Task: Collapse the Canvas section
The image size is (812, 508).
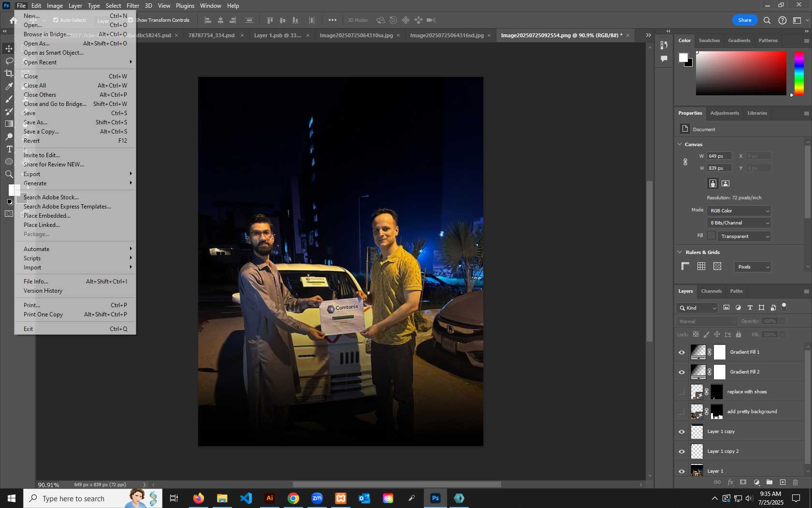Action: [680, 144]
